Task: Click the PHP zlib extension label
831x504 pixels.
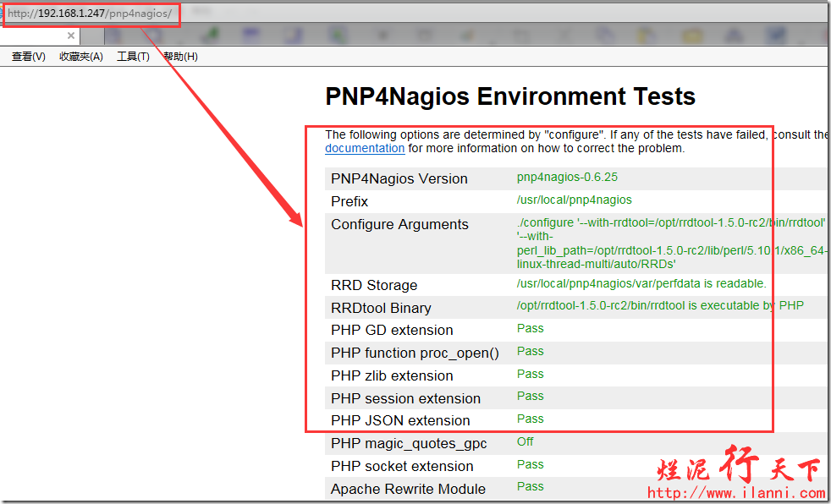Action: 392,375
